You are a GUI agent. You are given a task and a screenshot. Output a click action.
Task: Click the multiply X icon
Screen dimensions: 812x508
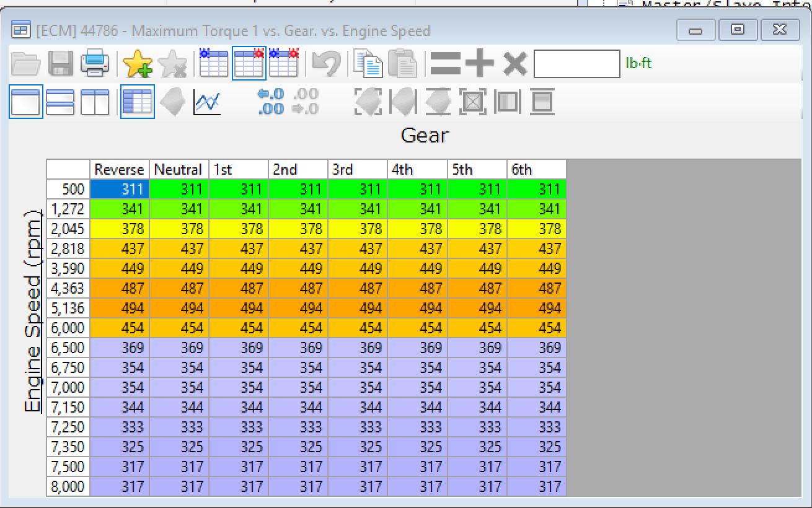pyautogui.click(x=515, y=63)
